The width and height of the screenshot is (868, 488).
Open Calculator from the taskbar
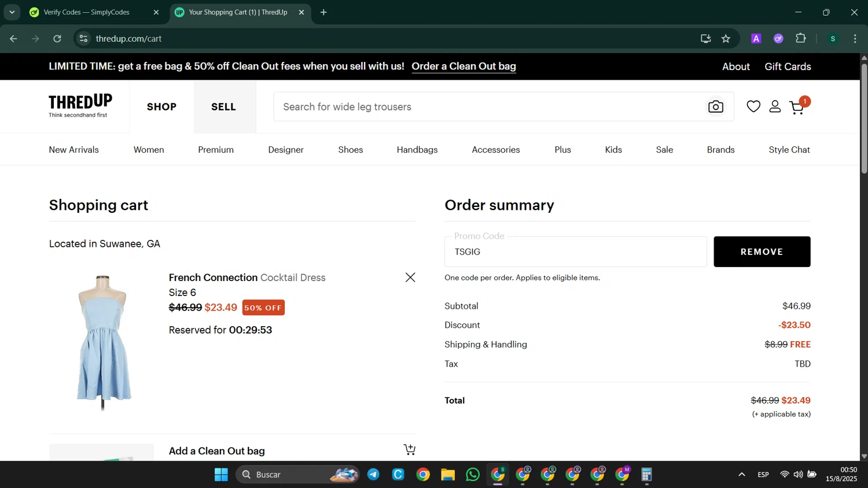coord(647,475)
